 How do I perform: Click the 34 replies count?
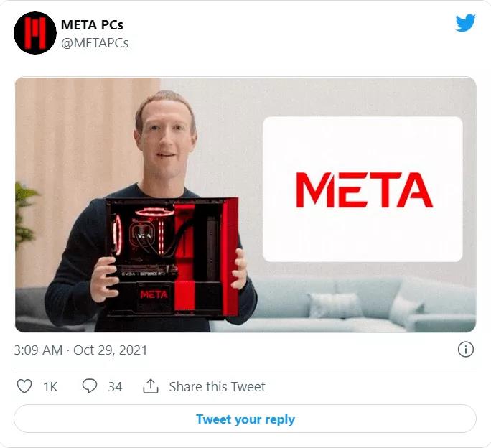pyautogui.click(x=115, y=386)
